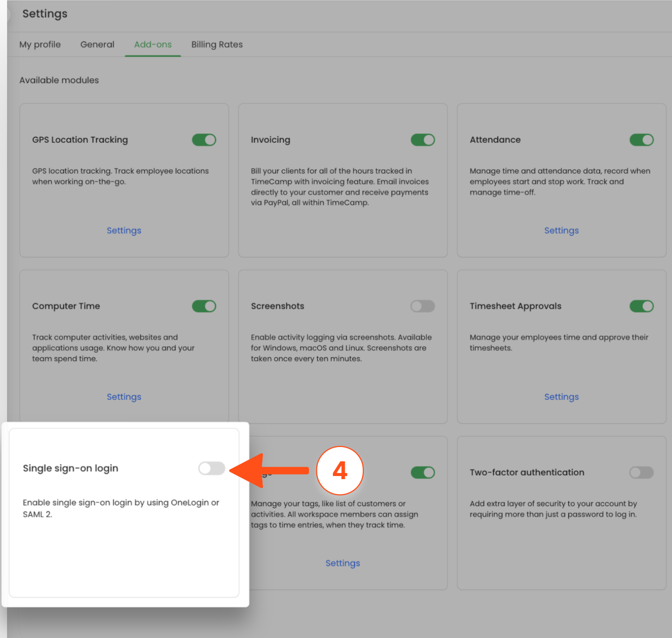Image resolution: width=672 pixels, height=638 pixels.
Task: Enable the Screenshots module
Action: (423, 306)
